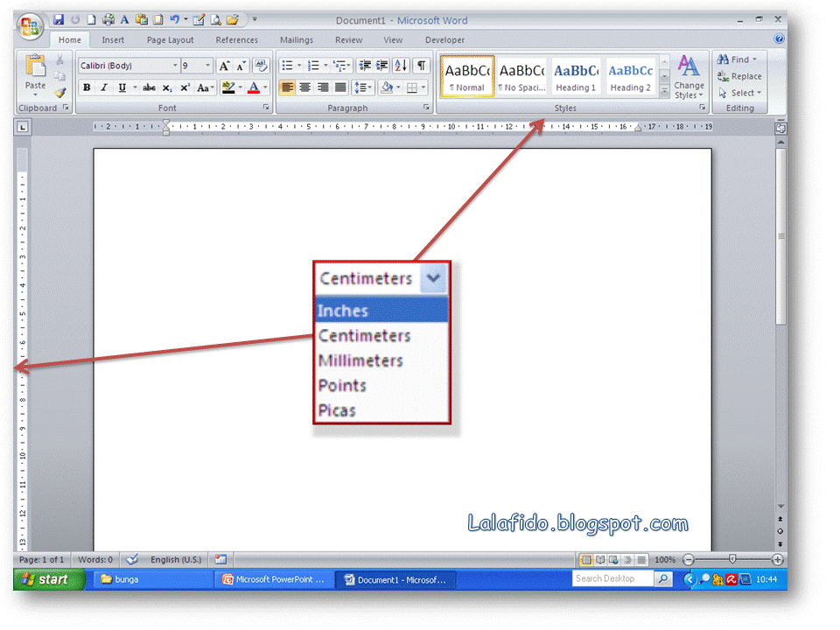Switch to the Page Layout tab
Viewport: 840px width, 630px height.
tap(170, 39)
